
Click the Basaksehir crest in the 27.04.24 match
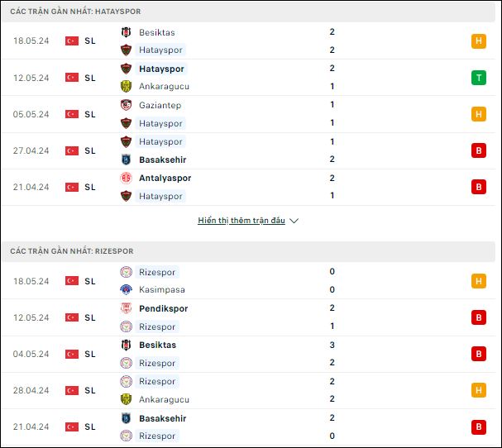click(127, 160)
